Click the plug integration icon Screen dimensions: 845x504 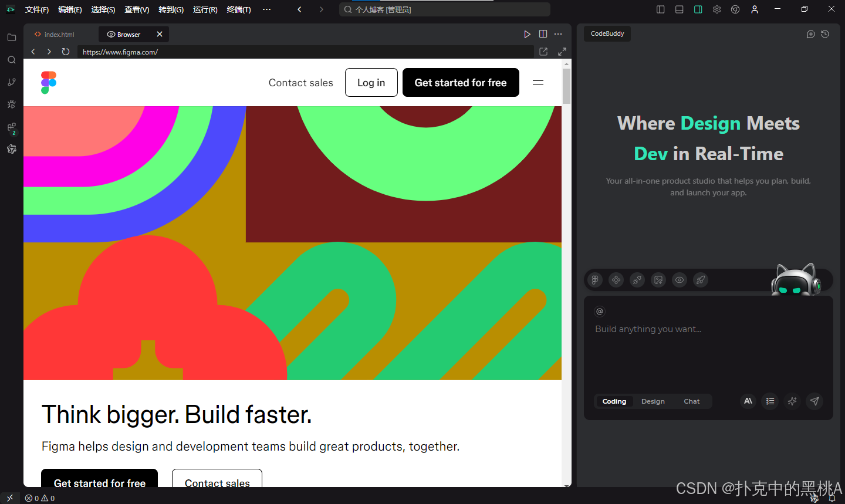click(x=637, y=280)
